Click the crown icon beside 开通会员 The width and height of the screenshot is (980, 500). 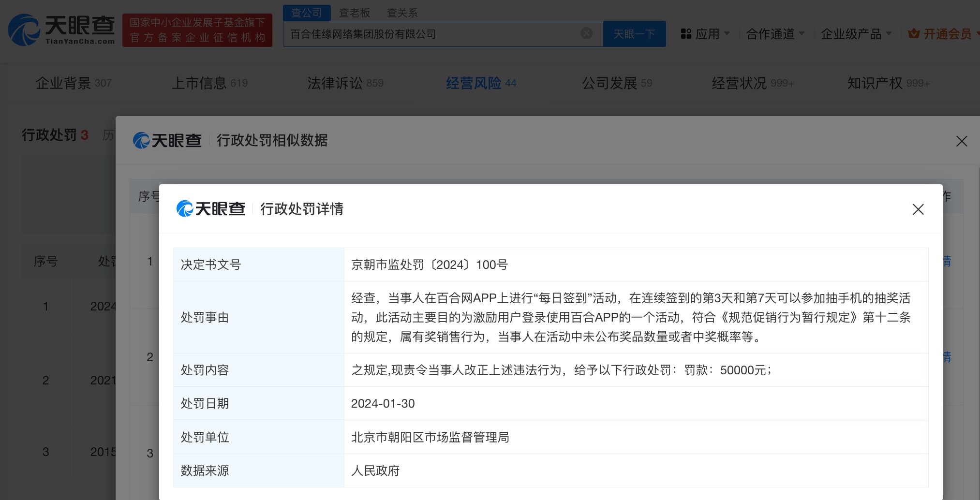(913, 34)
